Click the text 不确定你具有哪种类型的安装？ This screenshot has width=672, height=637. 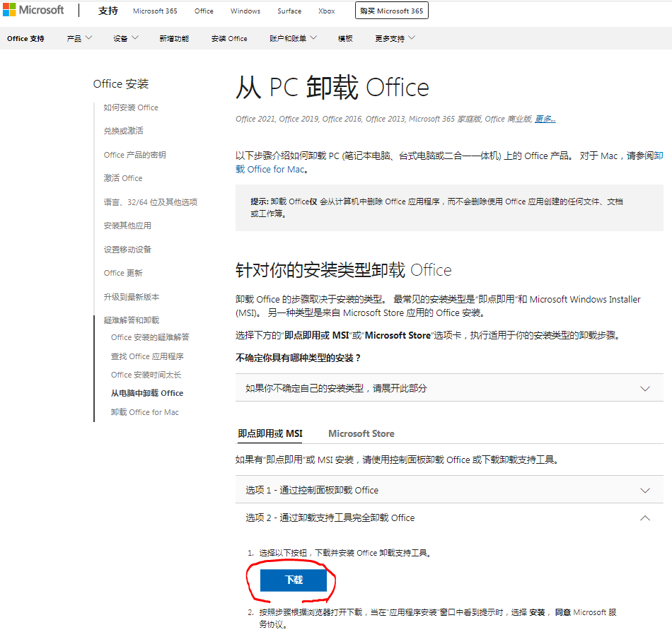click(x=299, y=358)
